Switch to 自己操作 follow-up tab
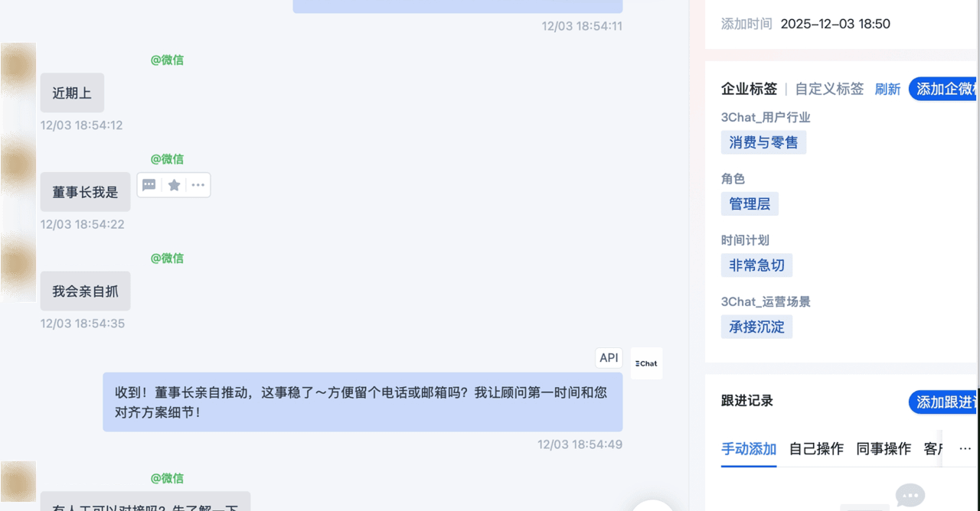Screen dimensions: 980x511 coord(816,449)
